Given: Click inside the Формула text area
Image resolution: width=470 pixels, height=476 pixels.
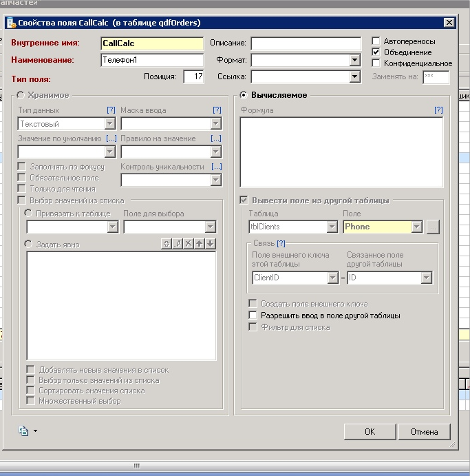Looking at the screenshot, I should click(x=341, y=152).
